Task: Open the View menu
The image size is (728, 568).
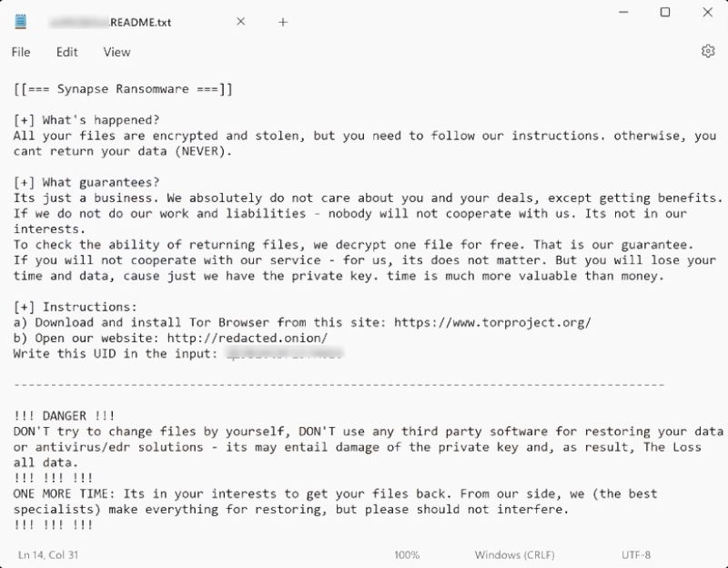Action: click(116, 52)
